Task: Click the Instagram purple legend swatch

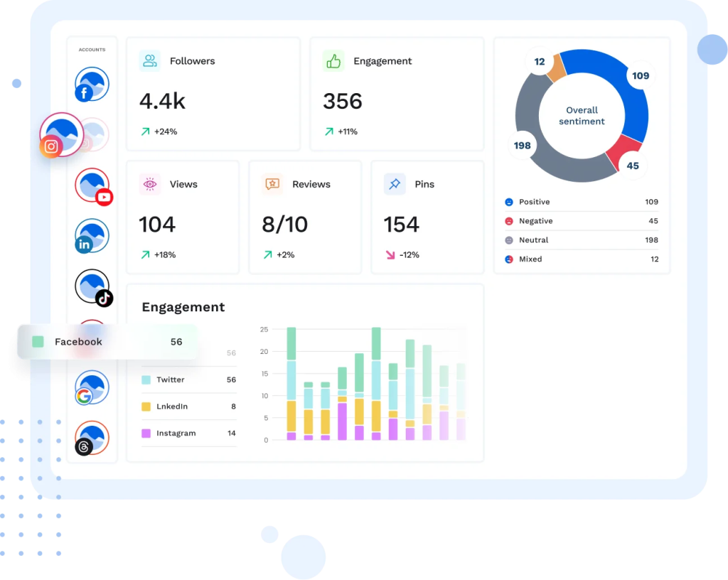Action: point(146,433)
